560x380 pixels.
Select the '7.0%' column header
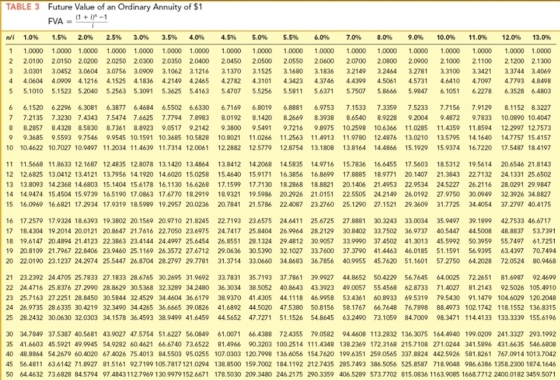[x=353, y=37]
